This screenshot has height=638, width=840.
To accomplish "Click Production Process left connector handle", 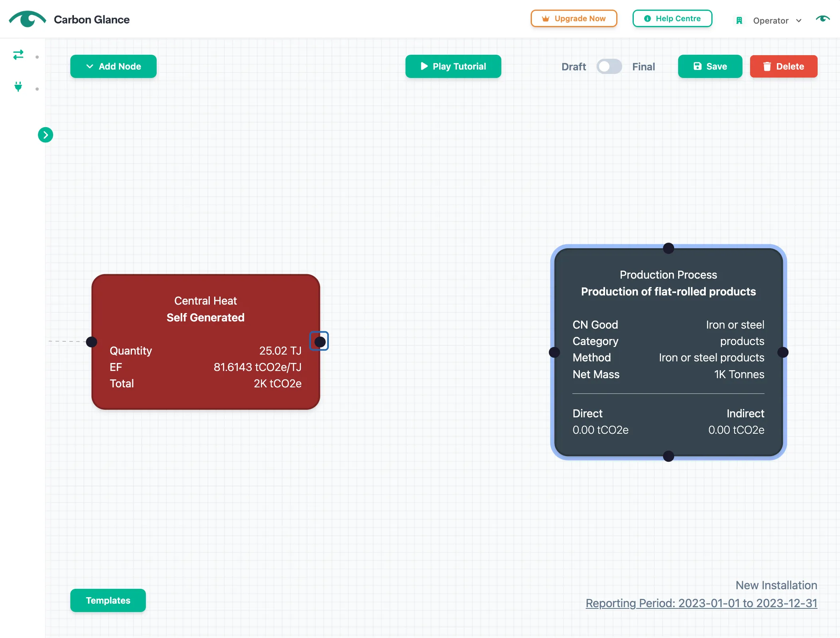I will [554, 352].
